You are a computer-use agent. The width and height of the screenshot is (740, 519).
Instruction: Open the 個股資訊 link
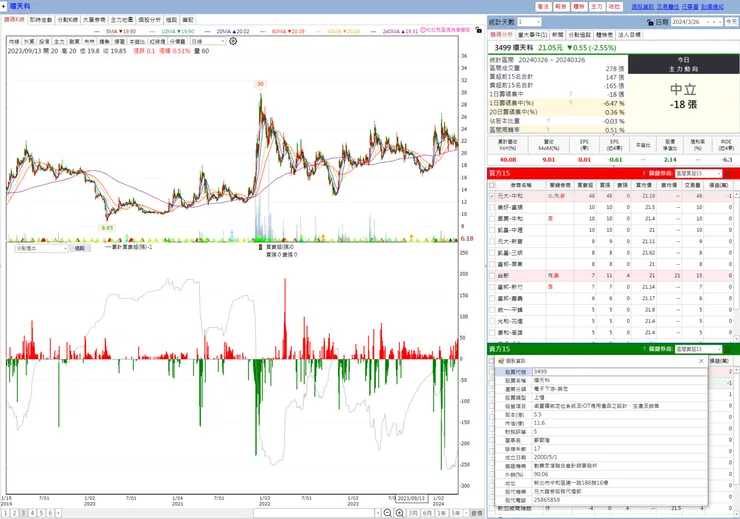(643, 7)
